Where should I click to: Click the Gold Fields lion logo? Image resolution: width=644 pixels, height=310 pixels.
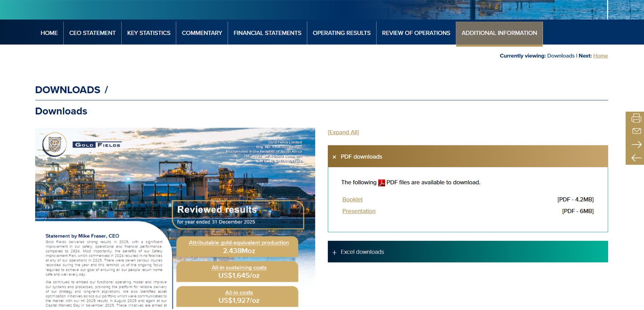pos(54,144)
